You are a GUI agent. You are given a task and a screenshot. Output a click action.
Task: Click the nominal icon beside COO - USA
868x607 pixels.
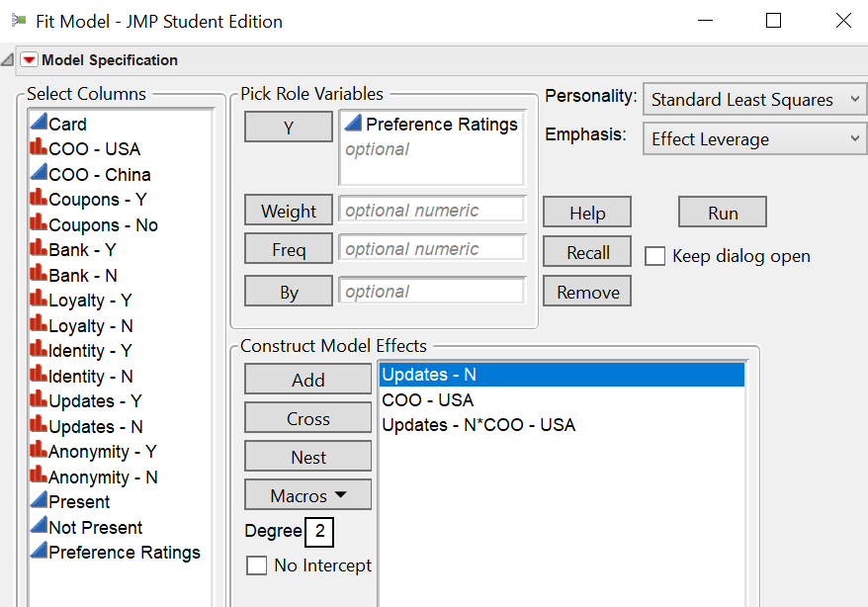click(39, 148)
